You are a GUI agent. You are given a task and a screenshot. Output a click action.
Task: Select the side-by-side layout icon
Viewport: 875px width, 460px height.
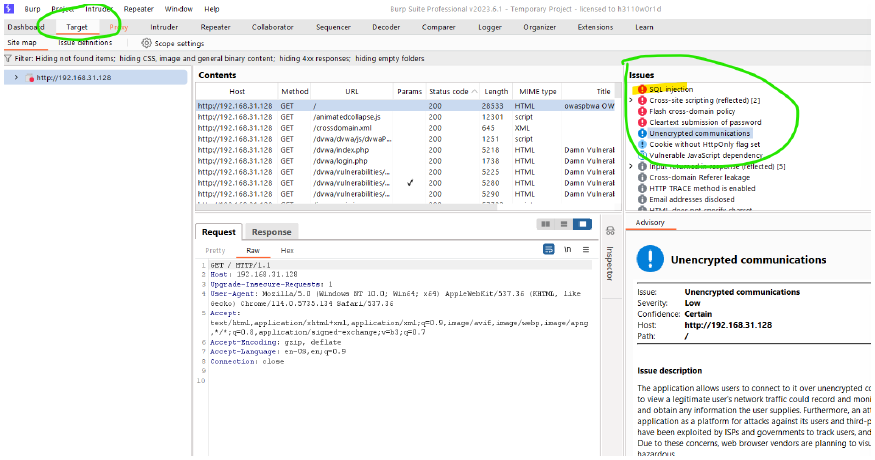tap(545, 224)
